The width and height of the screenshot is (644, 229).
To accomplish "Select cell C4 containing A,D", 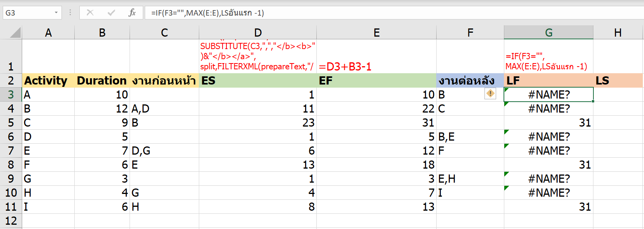I will (164, 109).
